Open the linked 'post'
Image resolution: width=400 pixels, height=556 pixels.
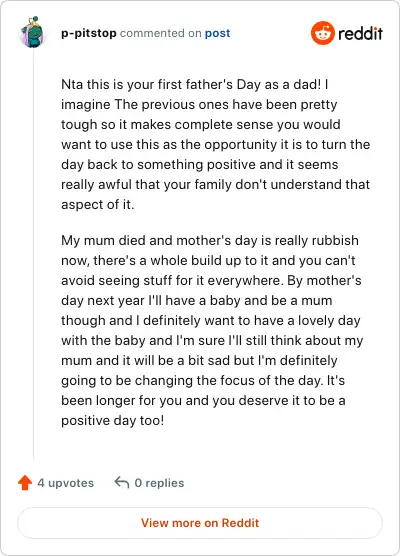pos(217,33)
